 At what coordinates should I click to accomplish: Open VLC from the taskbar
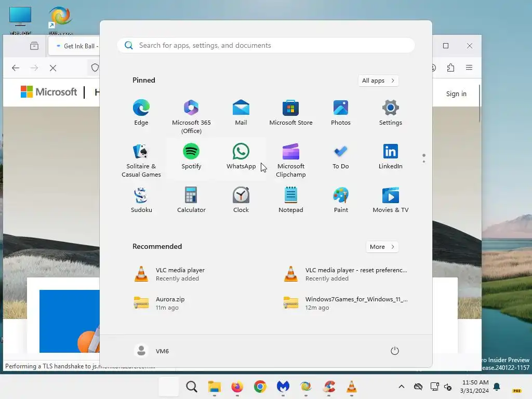(352, 387)
